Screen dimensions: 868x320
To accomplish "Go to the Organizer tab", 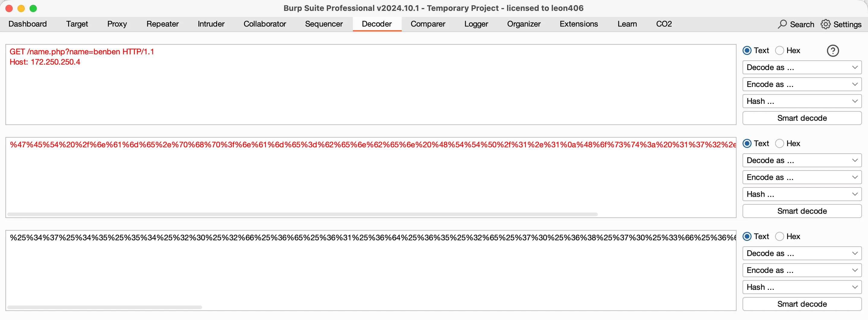I will click(x=524, y=24).
